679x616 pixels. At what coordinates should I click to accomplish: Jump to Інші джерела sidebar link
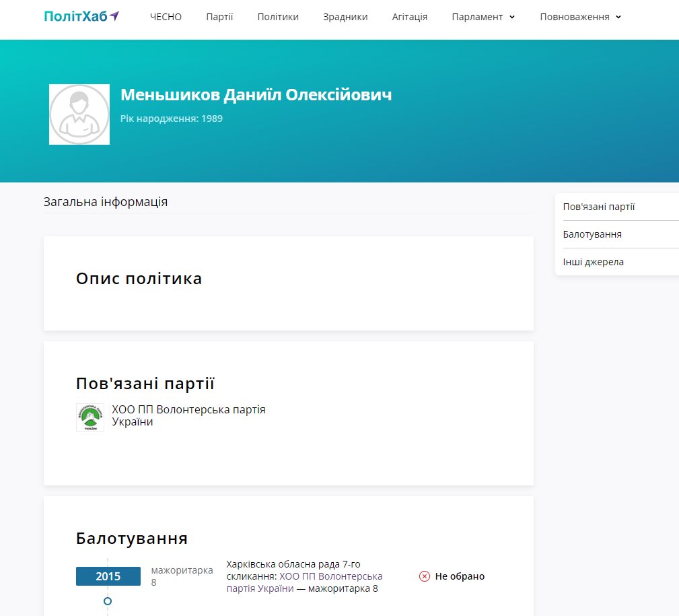[594, 262]
